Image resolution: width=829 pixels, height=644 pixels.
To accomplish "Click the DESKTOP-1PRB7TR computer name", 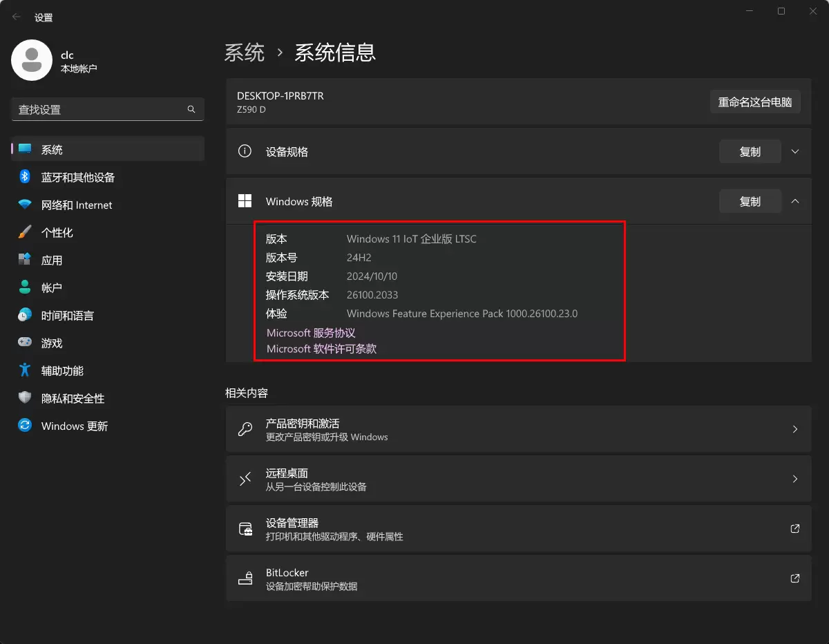I will pyautogui.click(x=280, y=96).
